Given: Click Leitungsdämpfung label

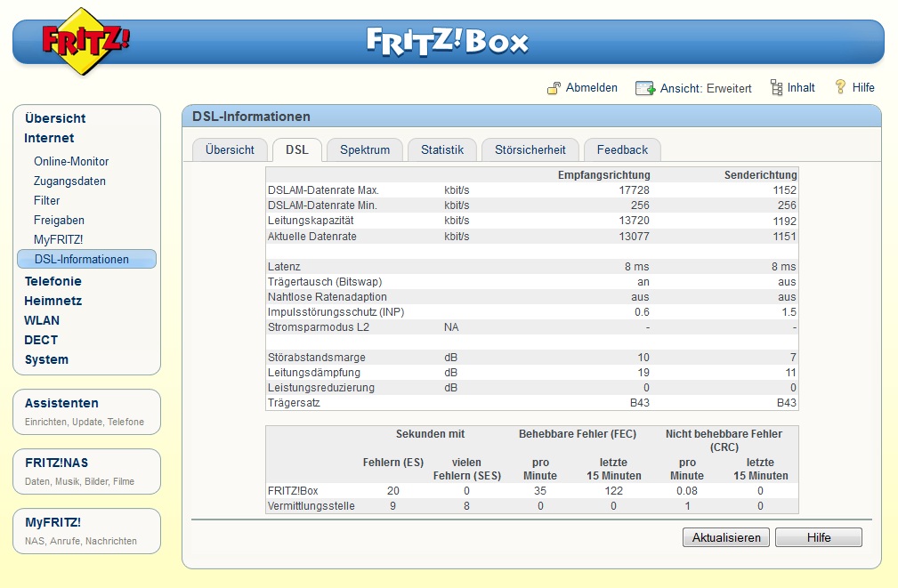Looking at the screenshot, I should tap(314, 372).
